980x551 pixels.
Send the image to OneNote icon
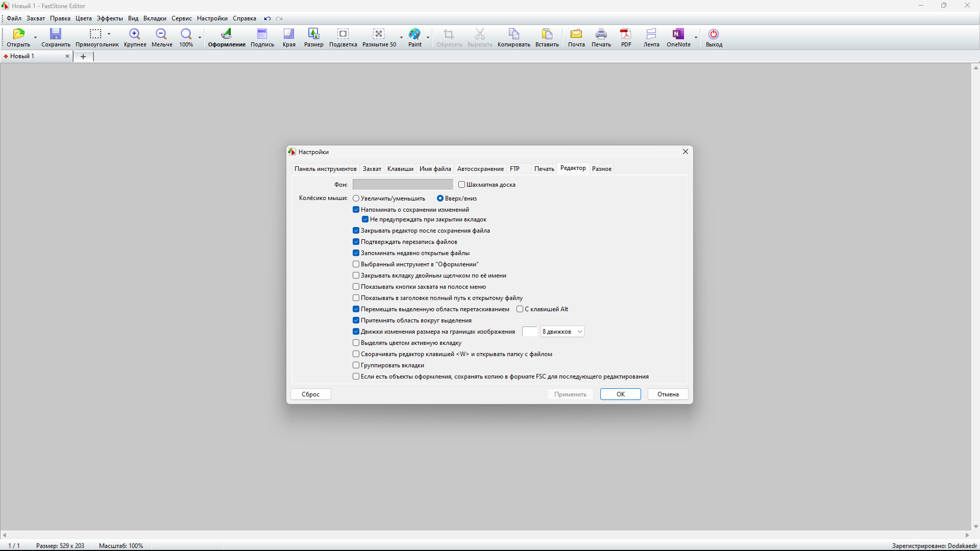pos(678,35)
